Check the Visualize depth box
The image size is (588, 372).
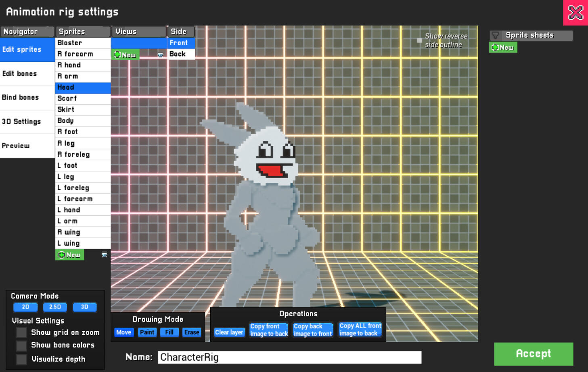click(21, 359)
